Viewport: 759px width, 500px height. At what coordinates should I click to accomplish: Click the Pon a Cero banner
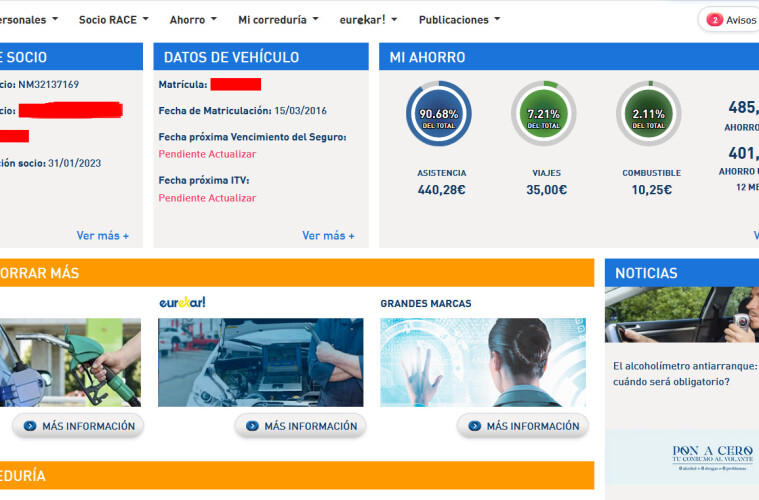pyautogui.click(x=682, y=457)
